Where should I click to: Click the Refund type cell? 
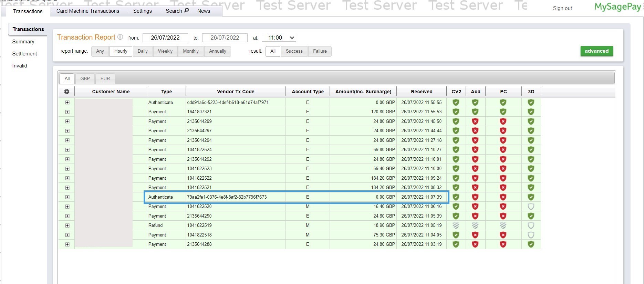coord(166,225)
